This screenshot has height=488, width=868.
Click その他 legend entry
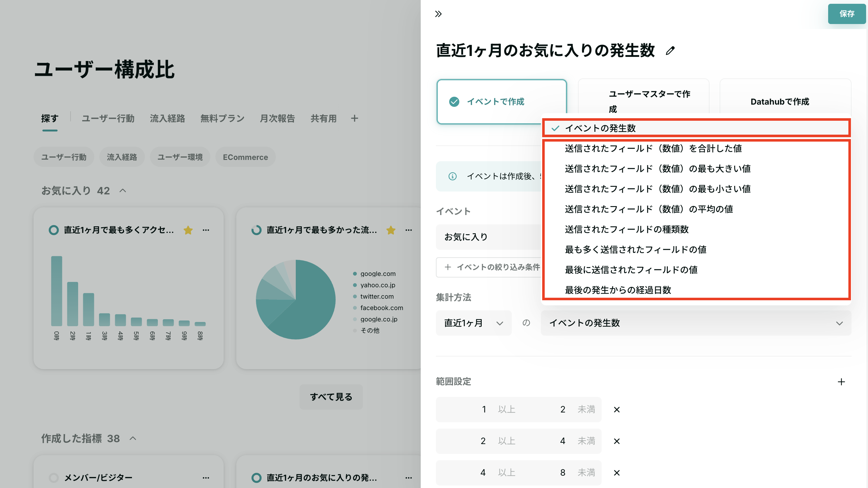(366, 330)
